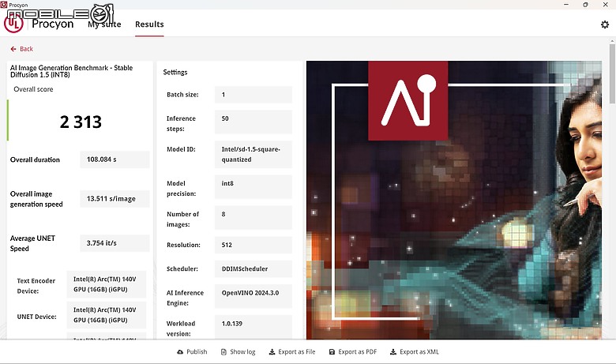Click the Inference steps value 50
Viewport: 616px width, 364px height.
coord(254,122)
